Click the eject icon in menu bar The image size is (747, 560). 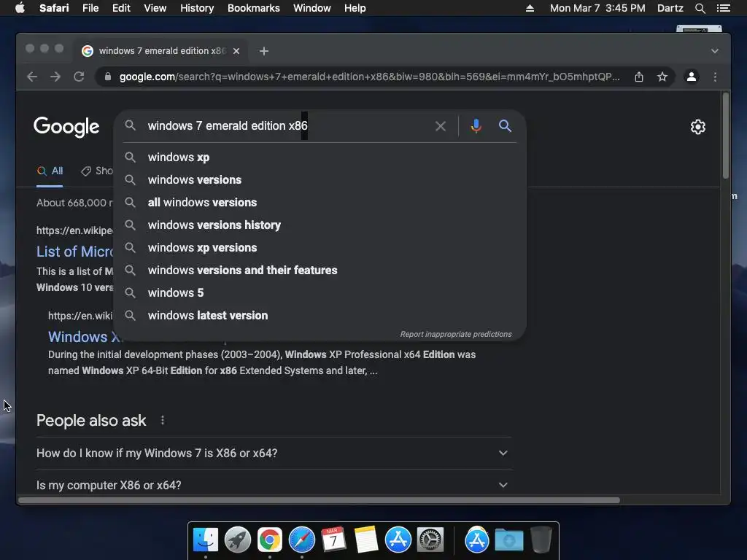[x=530, y=8]
